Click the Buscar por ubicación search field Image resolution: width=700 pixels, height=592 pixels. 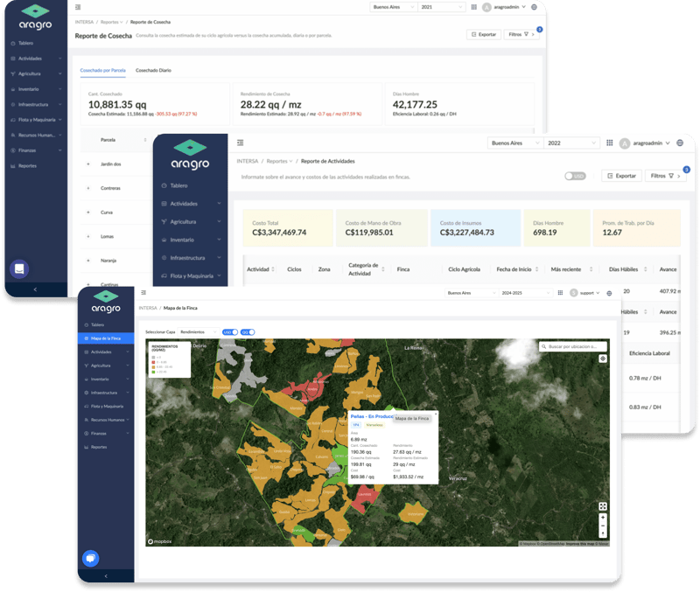click(x=573, y=345)
